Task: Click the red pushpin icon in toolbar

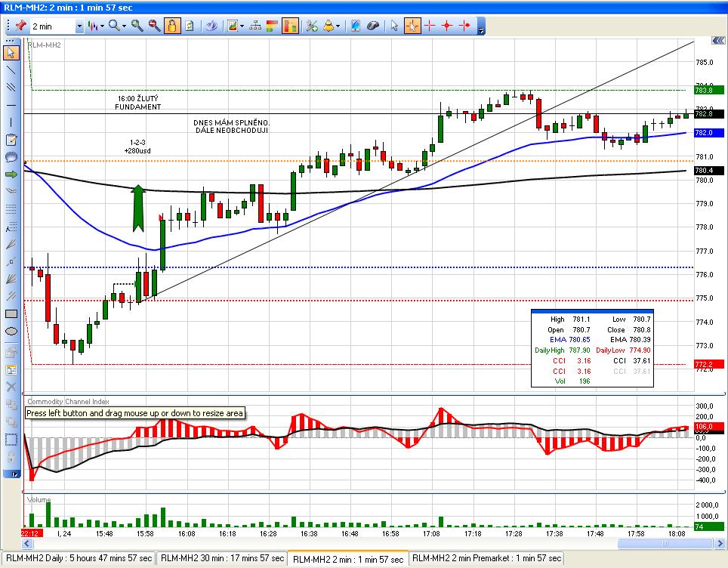Action: tap(20, 26)
